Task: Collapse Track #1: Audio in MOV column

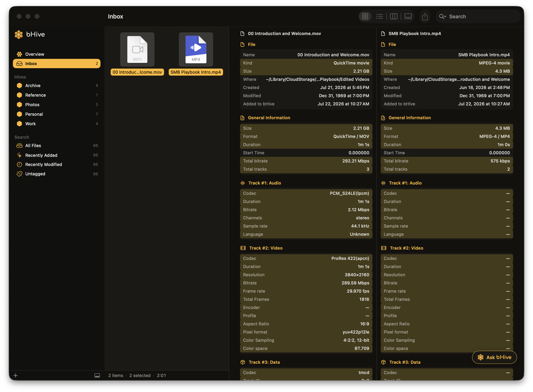Action: click(x=265, y=183)
